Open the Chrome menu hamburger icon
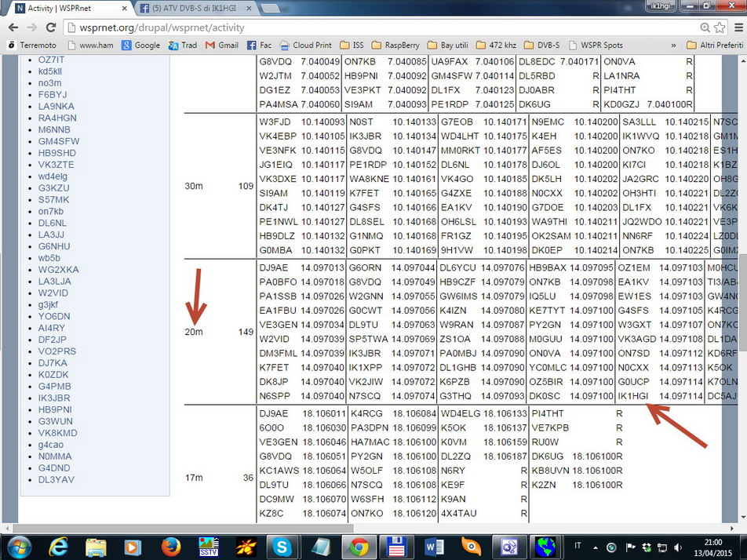This screenshot has height=560, width=747. 738,27
